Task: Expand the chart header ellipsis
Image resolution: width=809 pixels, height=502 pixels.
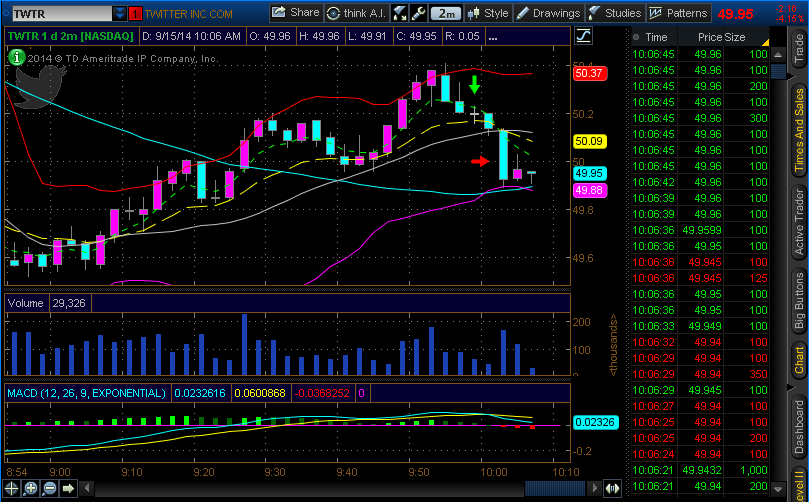Action: 493,37
